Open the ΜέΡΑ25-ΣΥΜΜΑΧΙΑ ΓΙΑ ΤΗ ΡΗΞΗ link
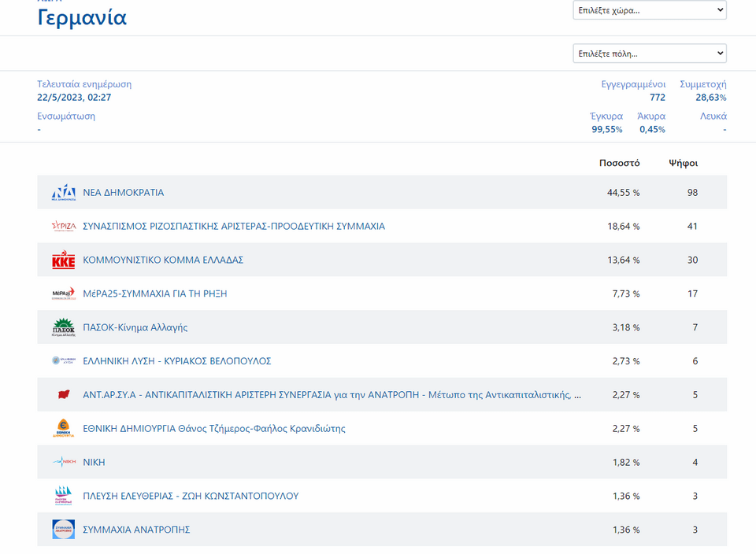Screen dimensions: 756x554 click(x=155, y=294)
